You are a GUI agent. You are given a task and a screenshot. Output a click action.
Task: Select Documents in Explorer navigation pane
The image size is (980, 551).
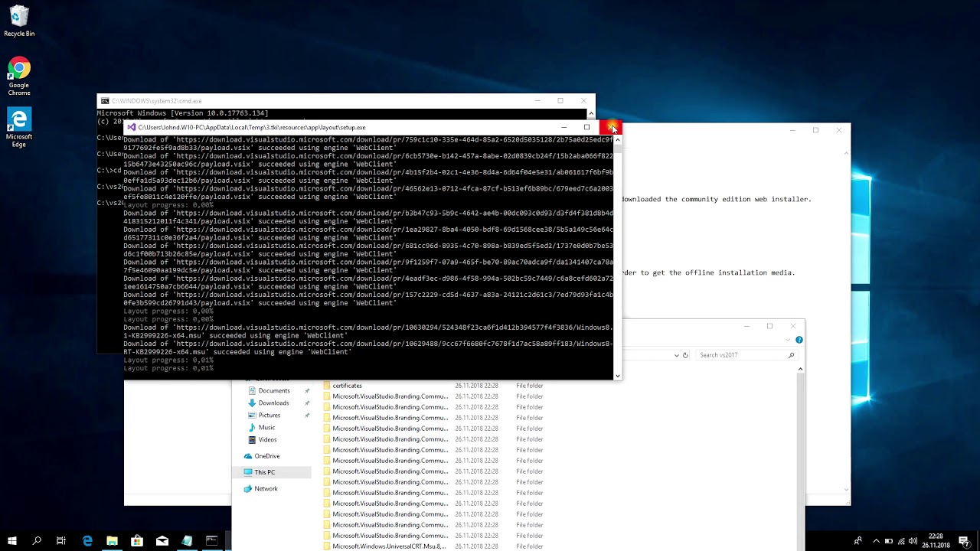tap(273, 391)
